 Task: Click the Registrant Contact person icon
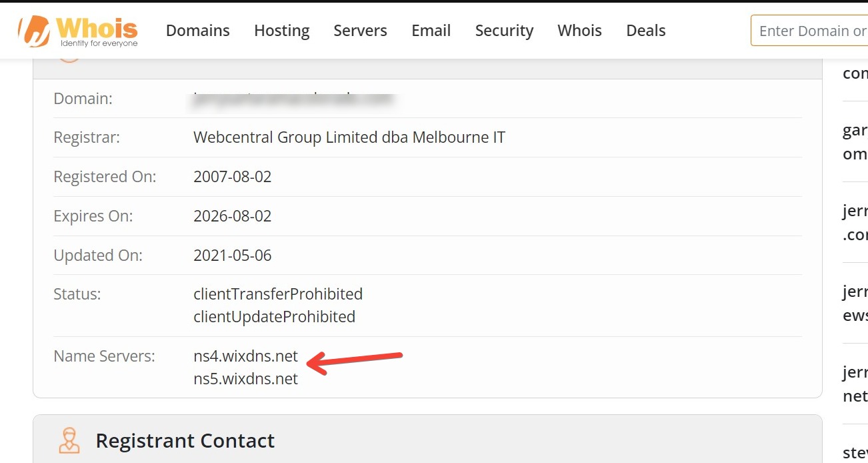tap(69, 440)
